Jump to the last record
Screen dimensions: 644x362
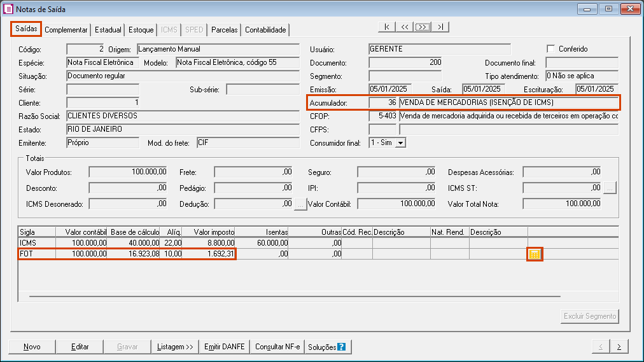[440, 27]
